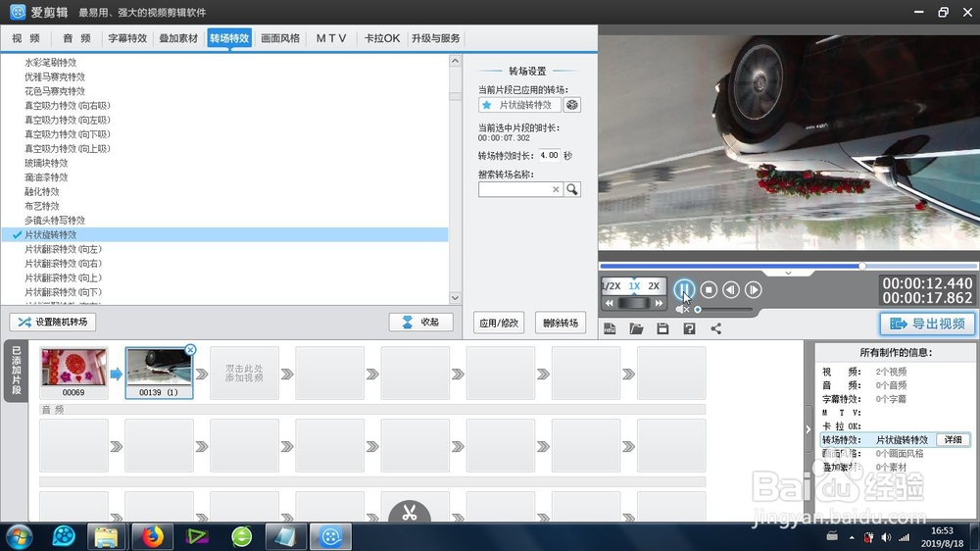Screen dimensions: 980x551
Task: Click the 删除转场 button
Action: point(561,324)
